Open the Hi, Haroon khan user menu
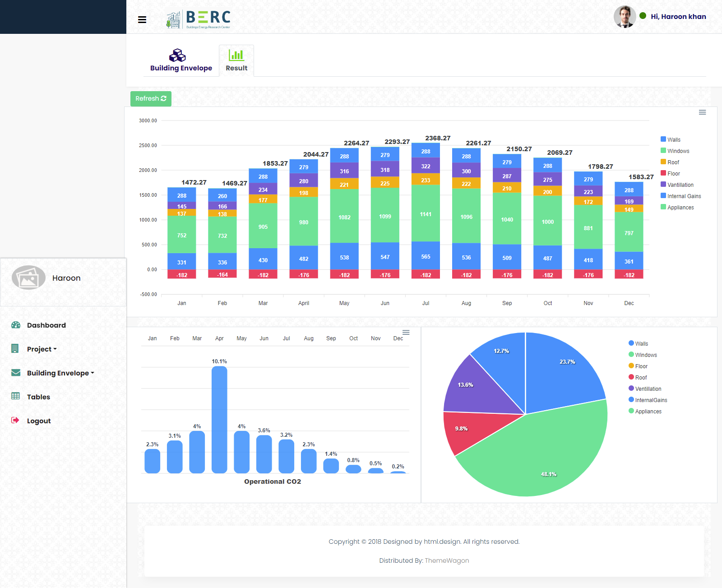The height and width of the screenshot is (588, 722). [x=678, y=17]
